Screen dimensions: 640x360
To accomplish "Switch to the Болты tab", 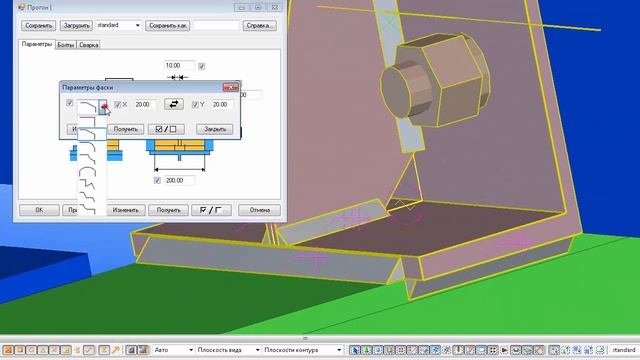I will 66,45.
